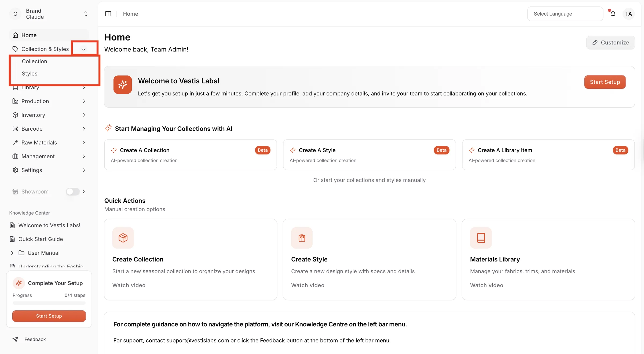Image resolution: width=644 pixels, height=354 pixels.
Task: Click the Create Collection cube icon
Action: pyautogui.click(x=123, y=238)
